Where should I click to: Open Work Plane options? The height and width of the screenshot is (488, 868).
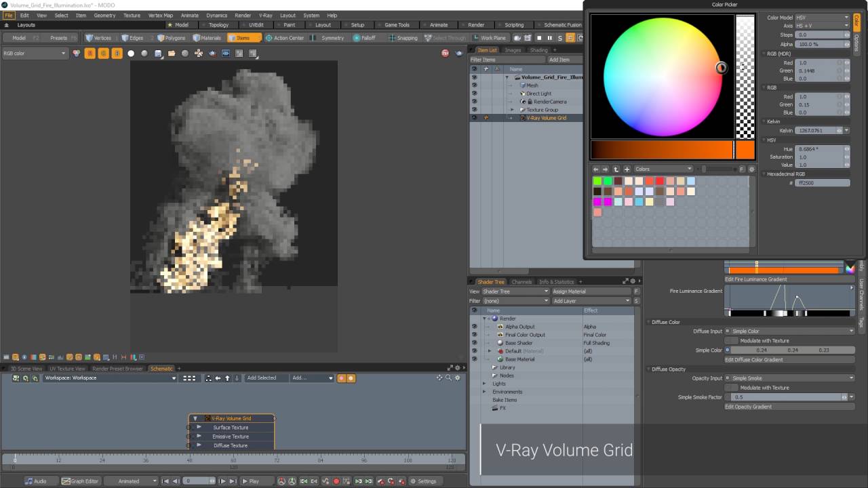click(x=489, y=38)
